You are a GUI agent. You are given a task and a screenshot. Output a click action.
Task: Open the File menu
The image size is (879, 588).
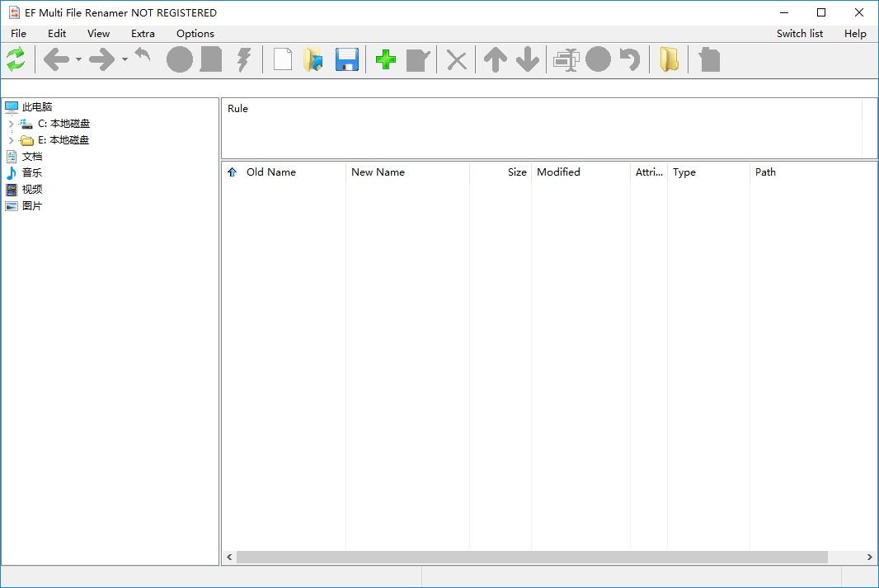[18, 34]
